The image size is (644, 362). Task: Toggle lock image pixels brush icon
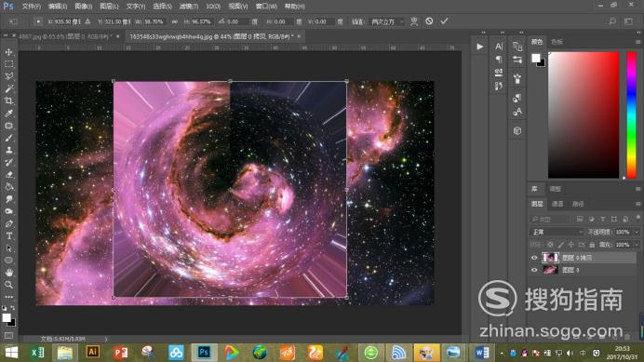click(x=560, y=245)
